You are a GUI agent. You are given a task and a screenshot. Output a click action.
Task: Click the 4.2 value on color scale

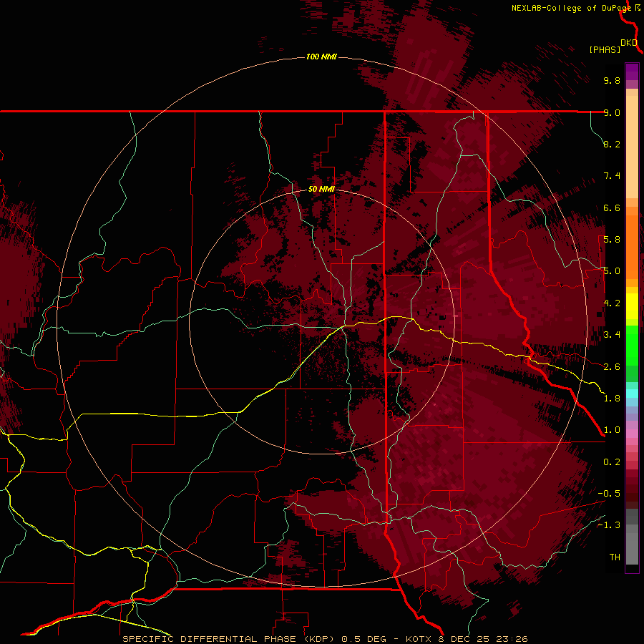(612, 303)
